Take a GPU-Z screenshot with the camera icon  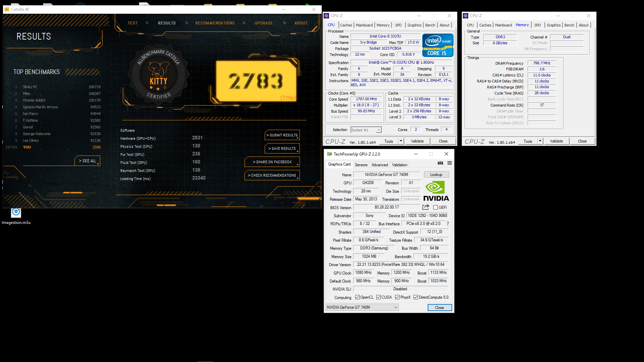click(x=440, y=163)
